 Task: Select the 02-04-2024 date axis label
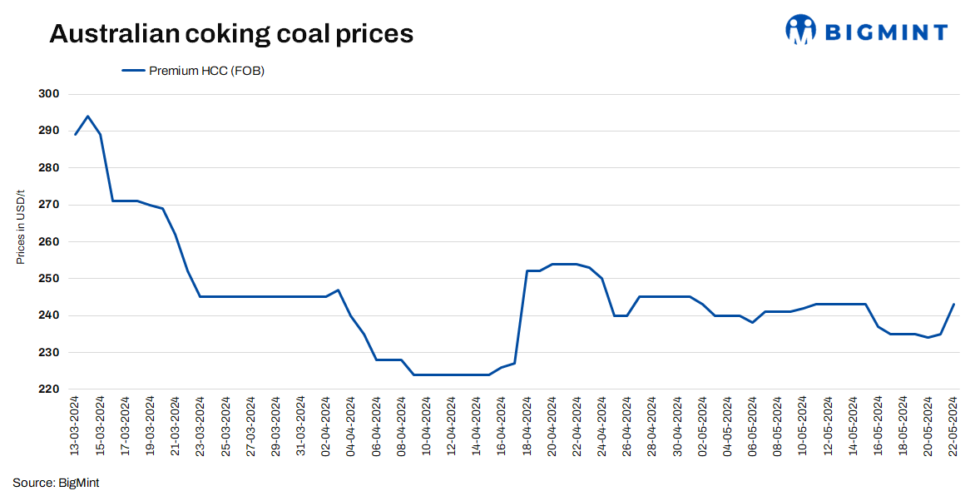(326, 425)
